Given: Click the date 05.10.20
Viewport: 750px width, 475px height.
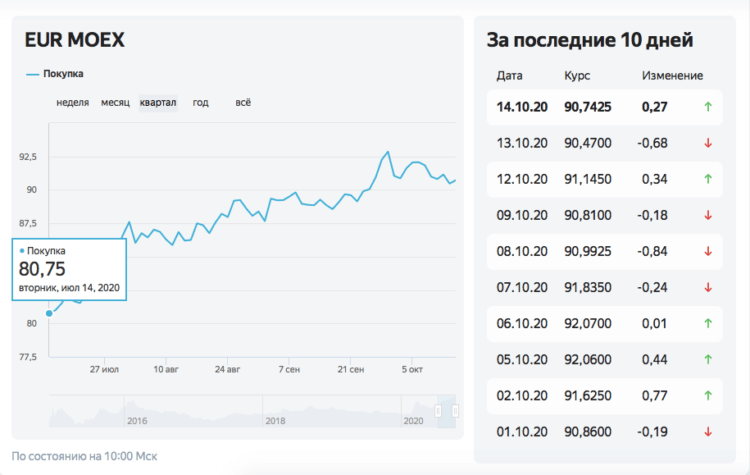Looking at the screenshot, I should [522, 360].
